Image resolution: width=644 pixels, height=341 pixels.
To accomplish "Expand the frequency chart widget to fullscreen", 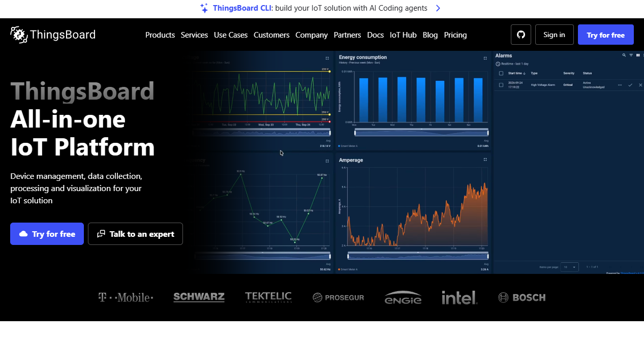I will (x=327, y=161).
